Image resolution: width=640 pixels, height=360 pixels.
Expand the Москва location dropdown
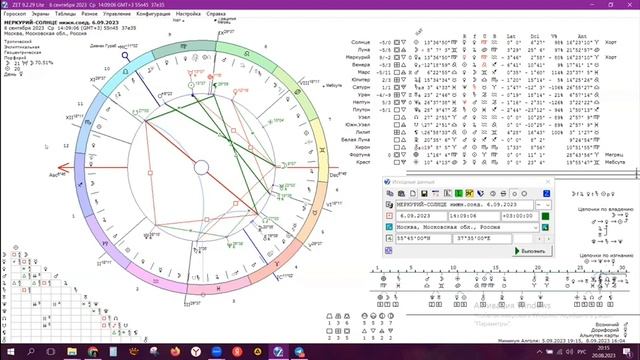[536, 227]
